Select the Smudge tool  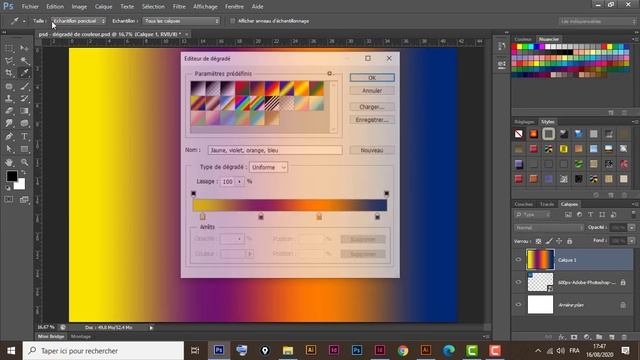click(9, 123)
